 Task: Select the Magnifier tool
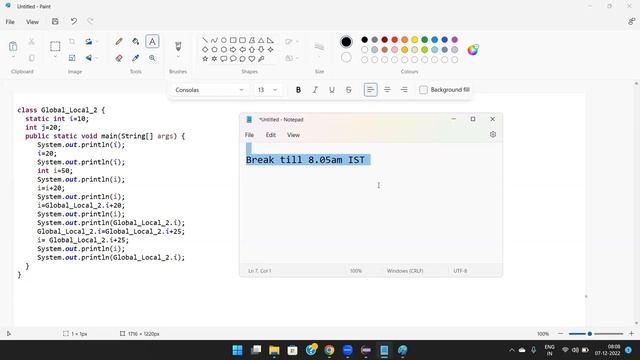pyautogui.click(x=152, y=58)
